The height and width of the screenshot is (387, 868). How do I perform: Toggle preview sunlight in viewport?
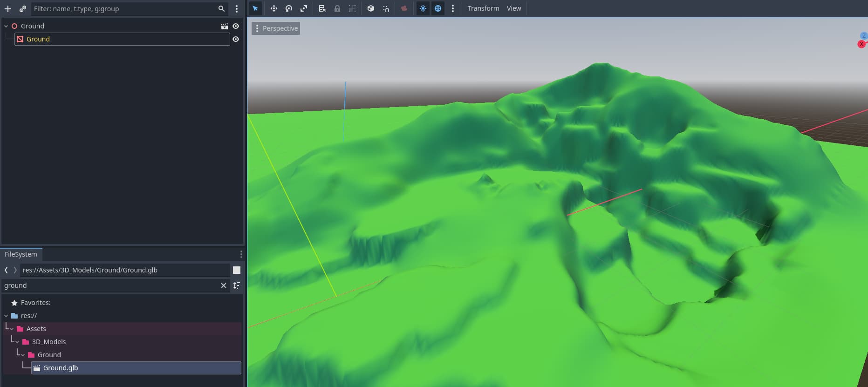click(423, 8)
